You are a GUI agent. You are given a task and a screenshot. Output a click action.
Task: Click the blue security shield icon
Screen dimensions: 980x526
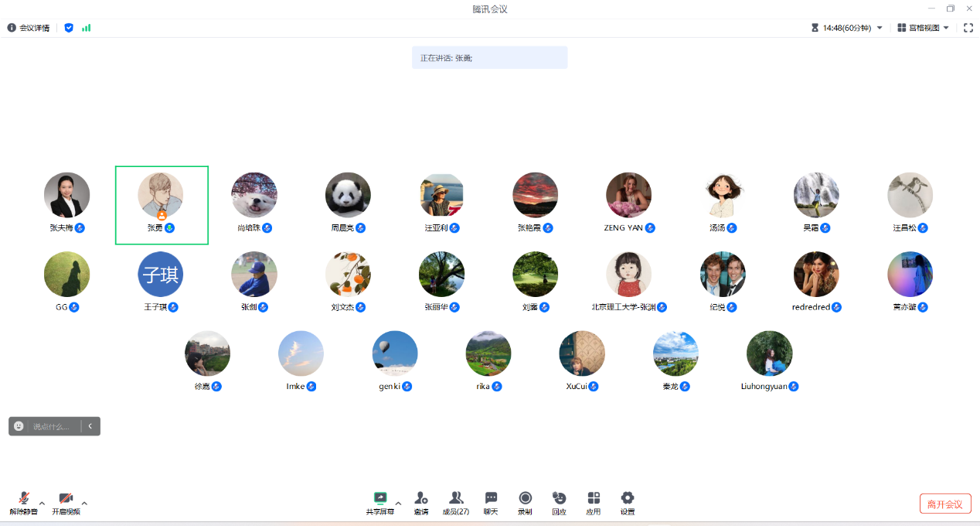(x=69, y=28)
